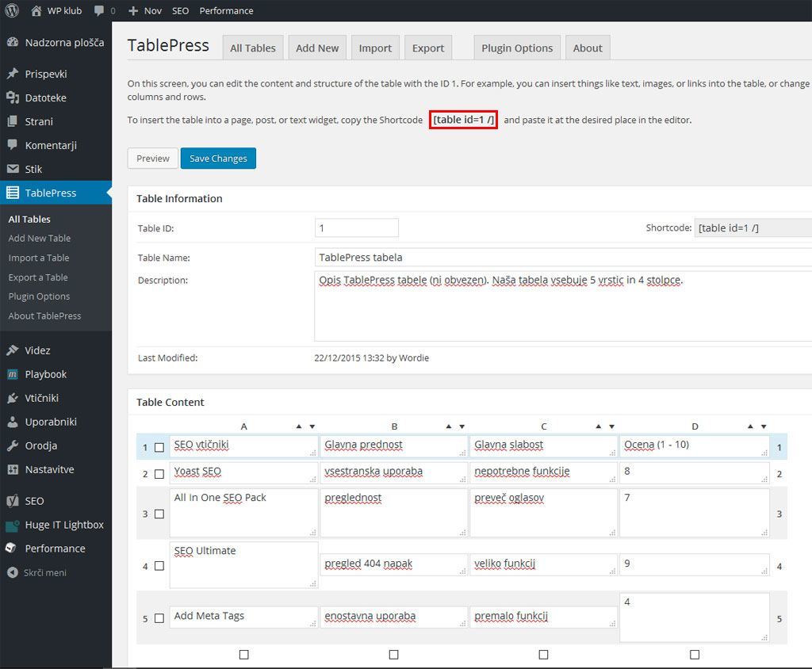Image resolution: width=812 pixels, height=669 pixels.
Task: Open Datoteke media icon in sidebar
Action: pyautogui.click(x=12, y=97)
